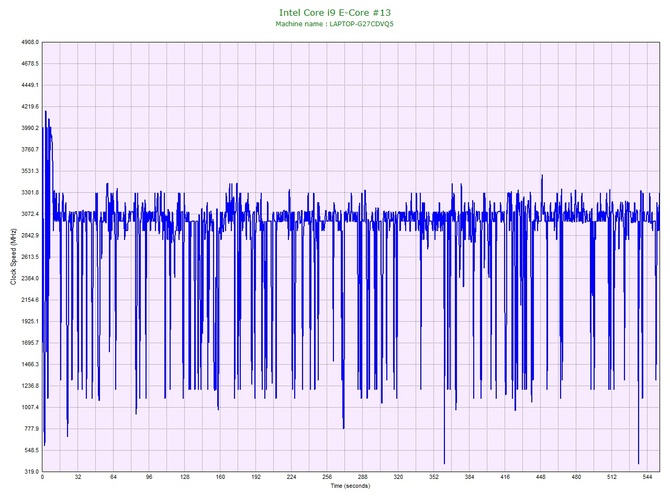This screenshot has width=670, height=503.
Task: Click the y-axis value "4449.1"
Action: click(30, 85)
